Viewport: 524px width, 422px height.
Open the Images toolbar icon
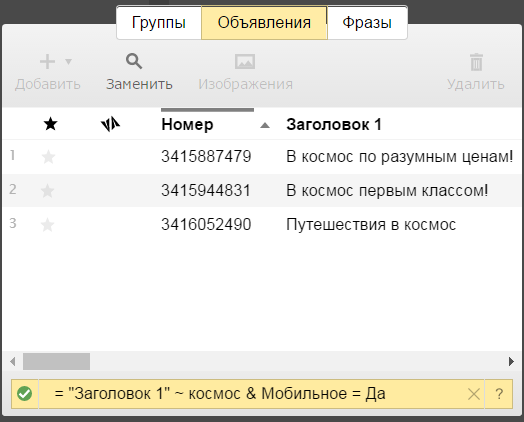[x=245, y=62]
